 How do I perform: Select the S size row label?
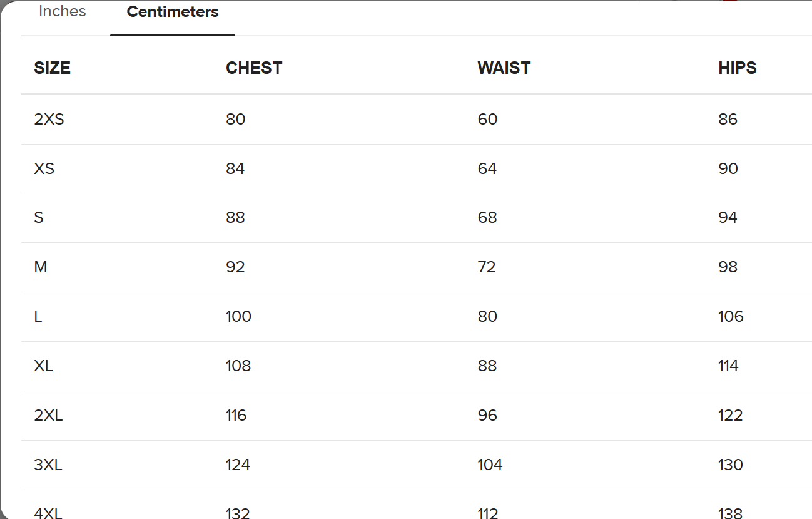pos(39,218)
